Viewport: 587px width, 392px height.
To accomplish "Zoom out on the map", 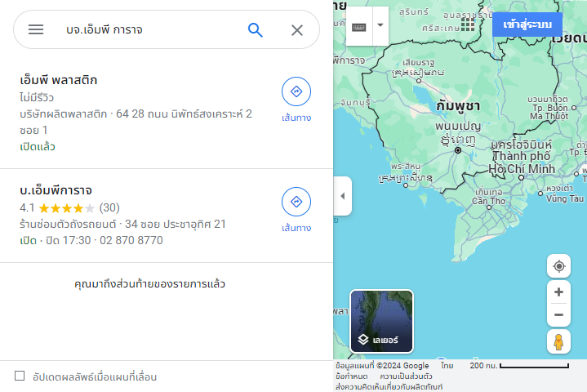I will (558, 315).
